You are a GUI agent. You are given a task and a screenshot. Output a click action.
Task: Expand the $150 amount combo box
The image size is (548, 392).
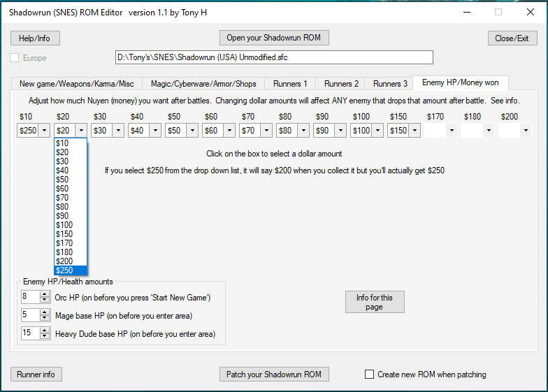[x=414, y=131]
